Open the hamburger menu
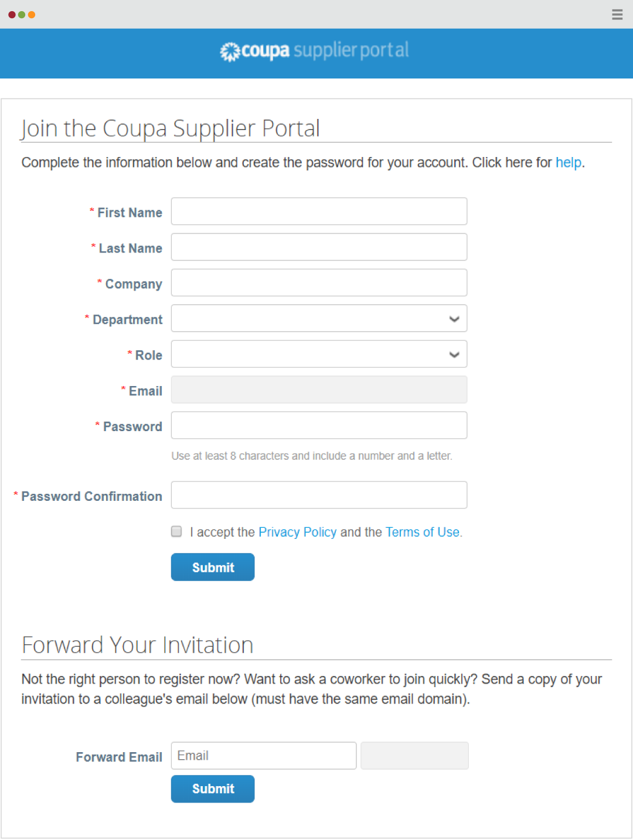This screenshot has height=840, width=633. [x=617, y=15]
